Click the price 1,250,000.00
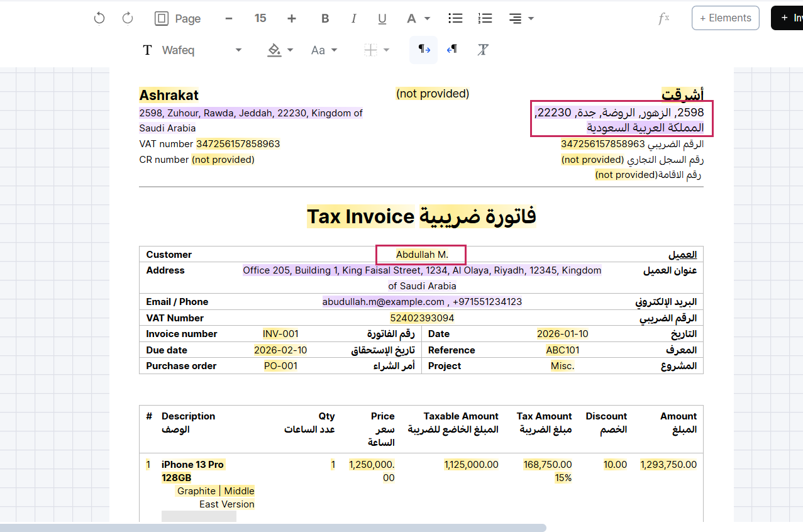This screenshot has height=532, width=803. point(372,471)
